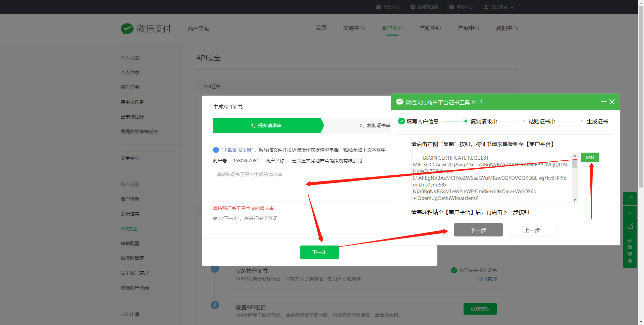This screenshot has height=325, width=644.
Task: Click the 填写商户信息 step in tool
Action: click(419, 121)
